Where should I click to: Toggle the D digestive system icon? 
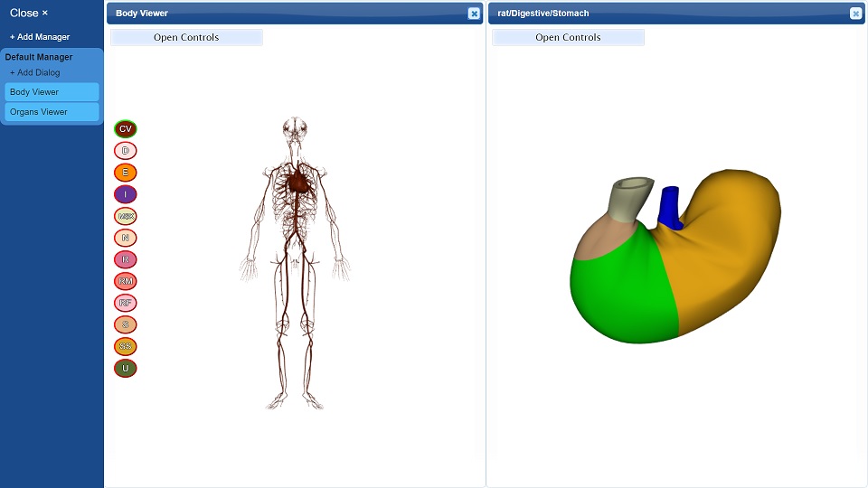tap(125, 151)
